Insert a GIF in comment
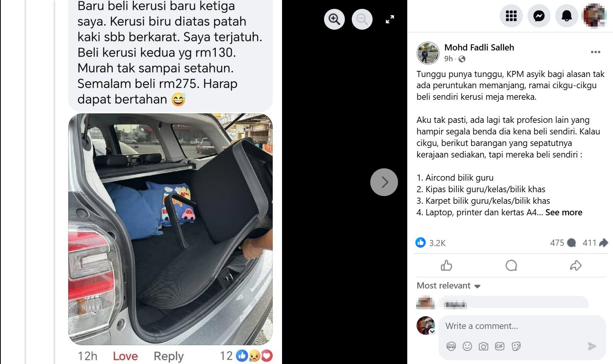The width and height of the screenshot is (613, 364). coord(500,346)
